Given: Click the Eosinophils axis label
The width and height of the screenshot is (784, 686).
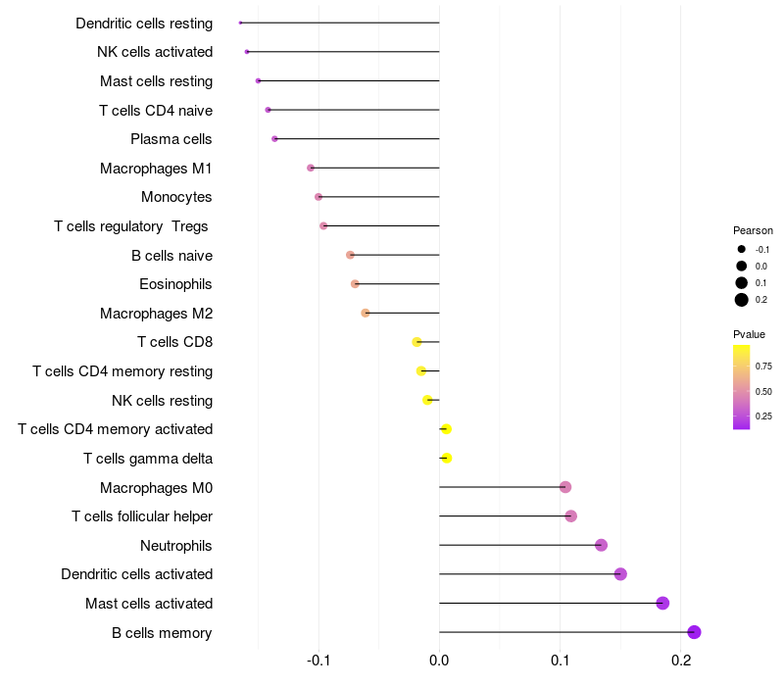Looking at the screenshot, I should (175, 284).
